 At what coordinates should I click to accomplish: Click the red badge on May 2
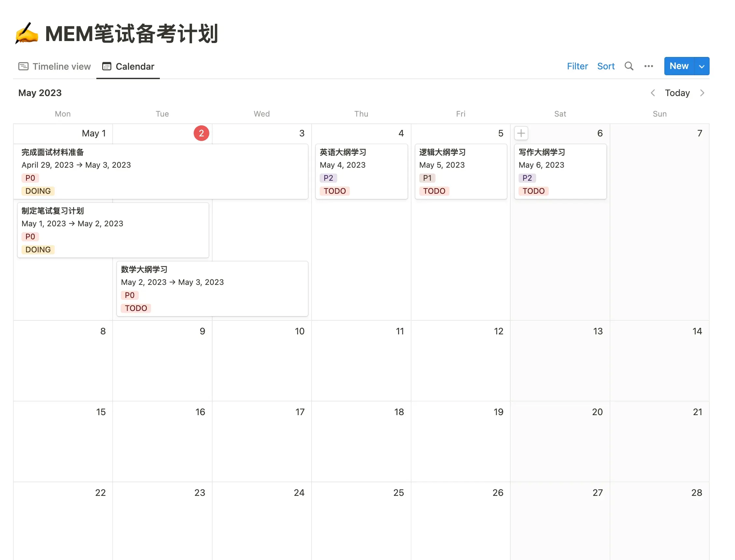[x=201, y=133]
